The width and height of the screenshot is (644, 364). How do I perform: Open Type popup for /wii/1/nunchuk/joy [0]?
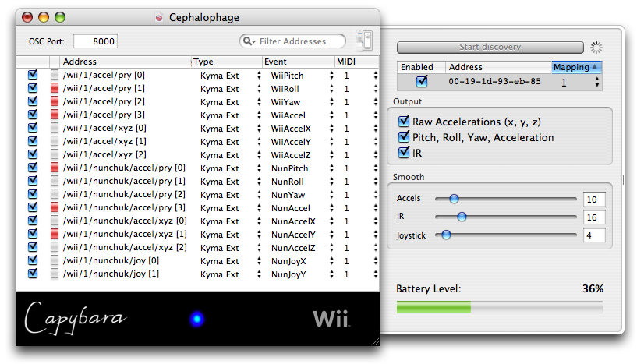(x=229, y=261)
